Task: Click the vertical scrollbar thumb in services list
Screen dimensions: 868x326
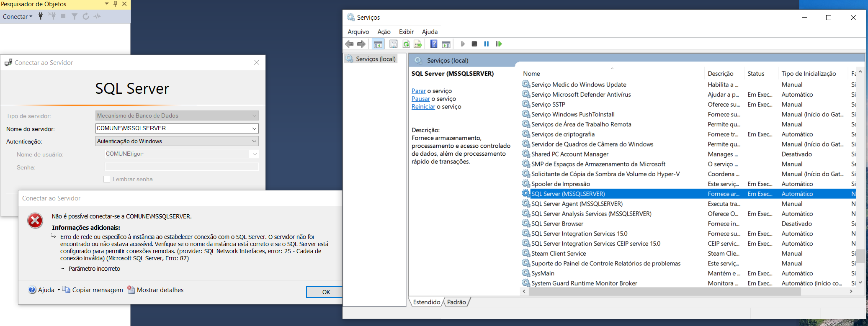Action: [x=860, y=256]
